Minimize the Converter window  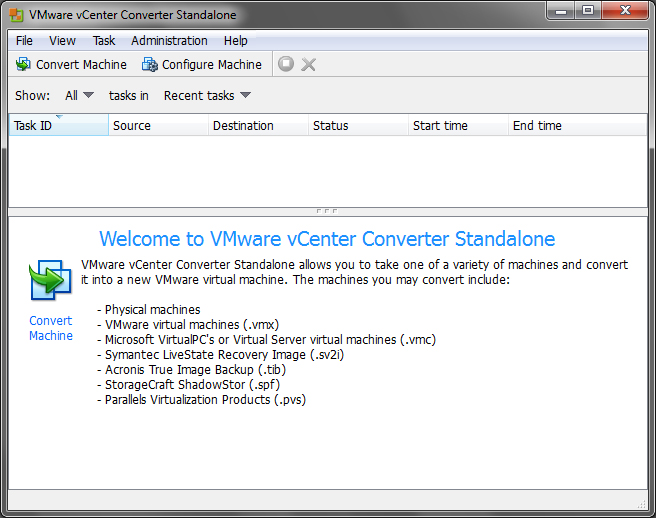tap(561, 10)
